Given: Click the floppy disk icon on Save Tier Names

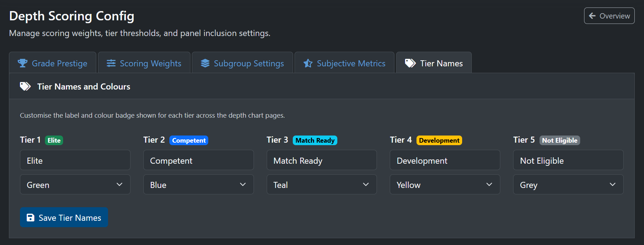Looking at the screenshot, I should pyautogui.click(x=30, y=218).
